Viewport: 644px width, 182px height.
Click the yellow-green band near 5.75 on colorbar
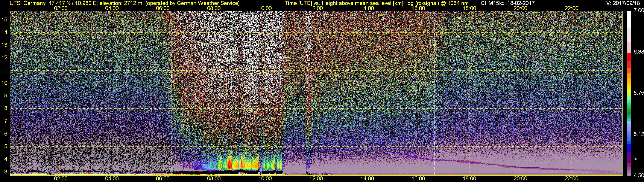[x=629, y=93]
